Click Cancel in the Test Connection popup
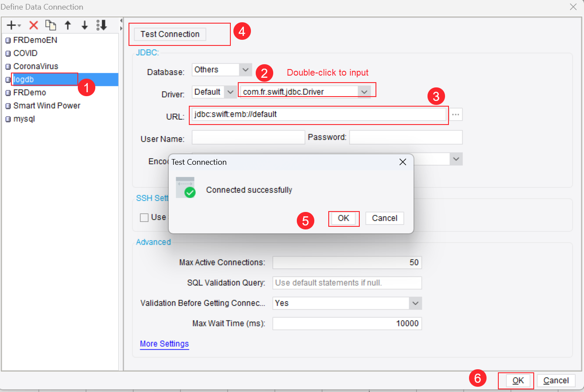Viewport: 584px width, 392px height. [x=385, y=218]
